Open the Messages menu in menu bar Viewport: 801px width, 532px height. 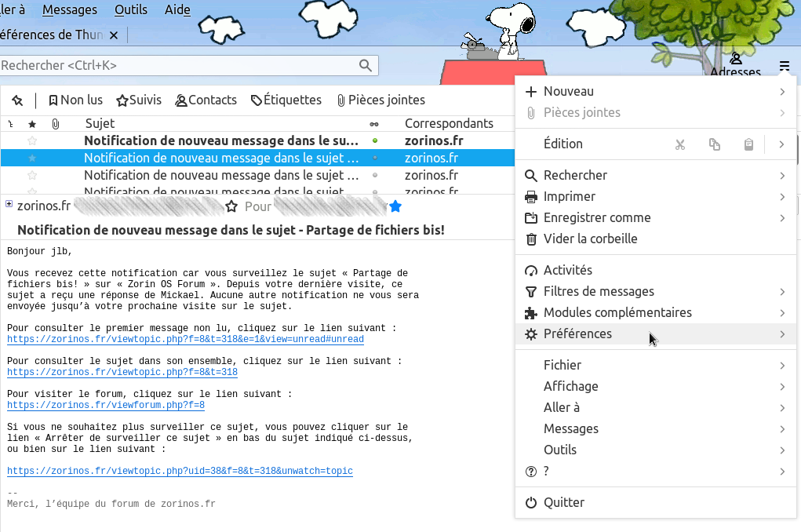pos(70,10)
